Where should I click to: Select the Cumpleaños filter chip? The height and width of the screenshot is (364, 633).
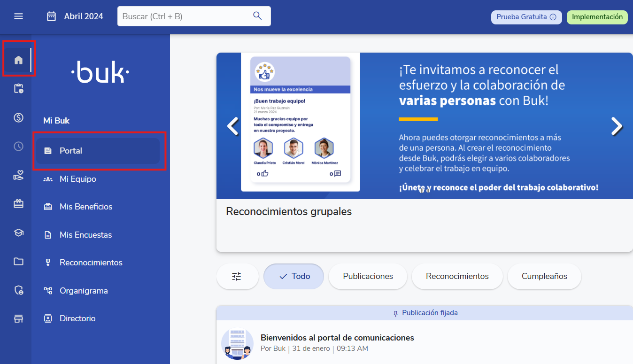coord(544,276)
